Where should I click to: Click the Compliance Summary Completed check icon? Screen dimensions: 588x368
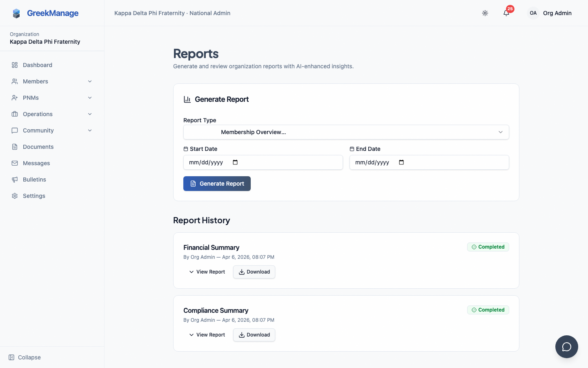[x=474, y=310]
